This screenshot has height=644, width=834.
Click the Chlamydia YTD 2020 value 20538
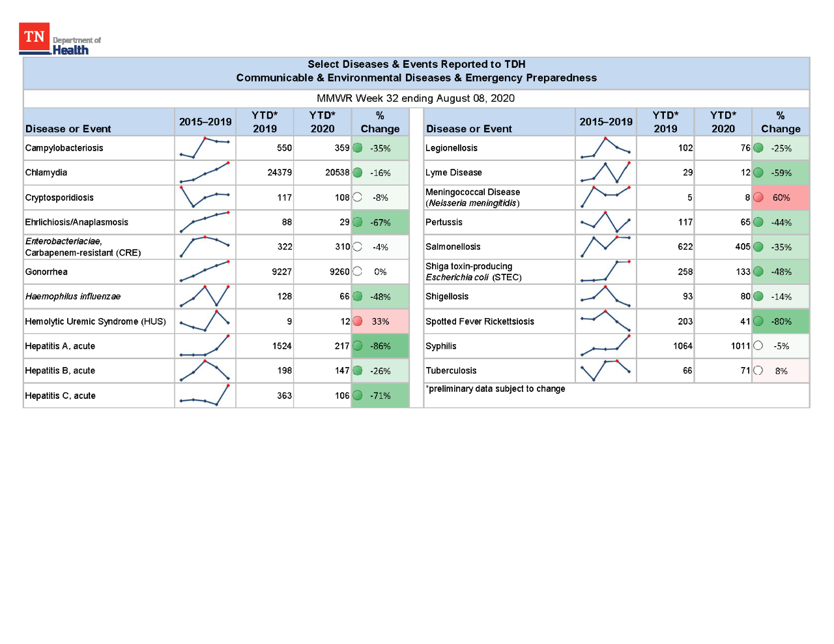coord(338,173)
